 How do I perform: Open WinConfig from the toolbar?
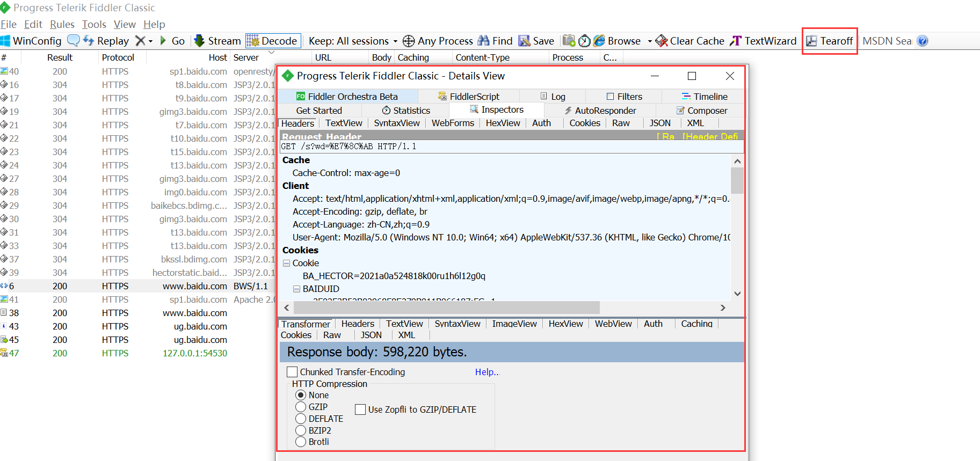tap(31, 41)
